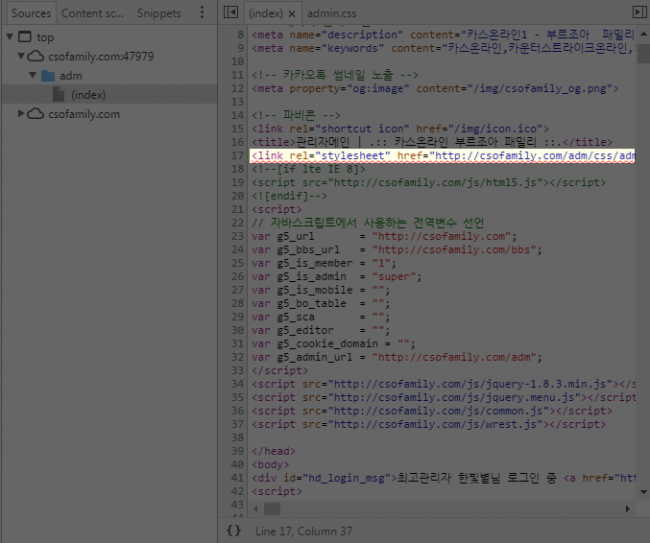Select csofamily.com domain in tree
Viewport: 650px width, 543px height.
(x=84, y=114)
